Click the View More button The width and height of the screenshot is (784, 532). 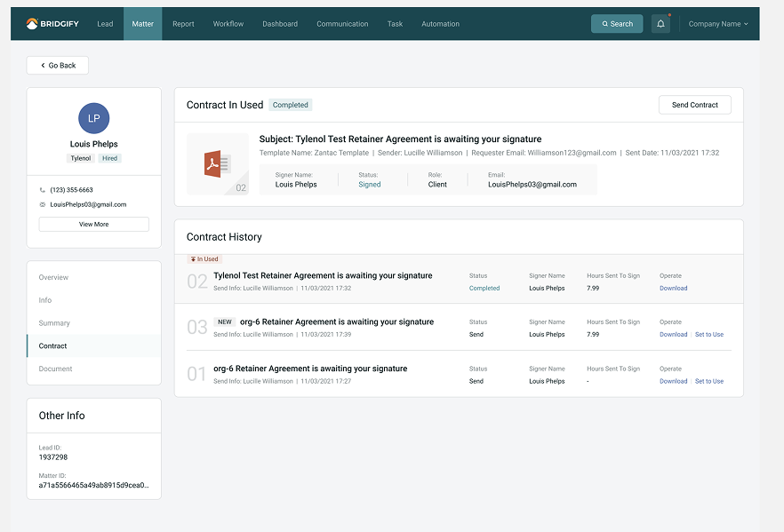click(x=94, y=225)
